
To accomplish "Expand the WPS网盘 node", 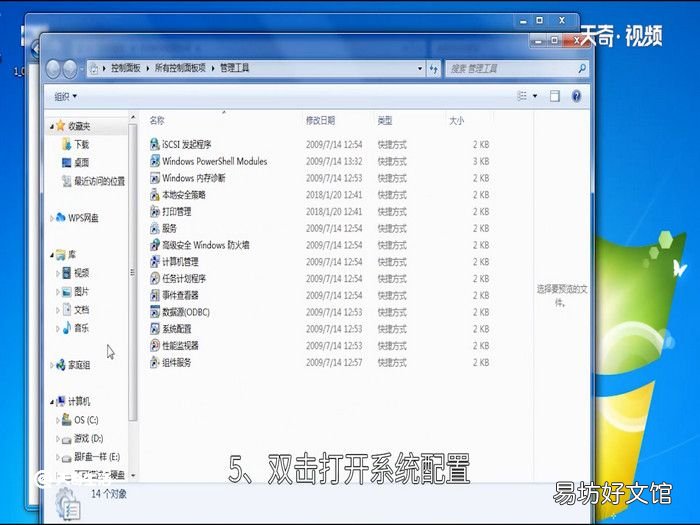I will click(52, 218).
